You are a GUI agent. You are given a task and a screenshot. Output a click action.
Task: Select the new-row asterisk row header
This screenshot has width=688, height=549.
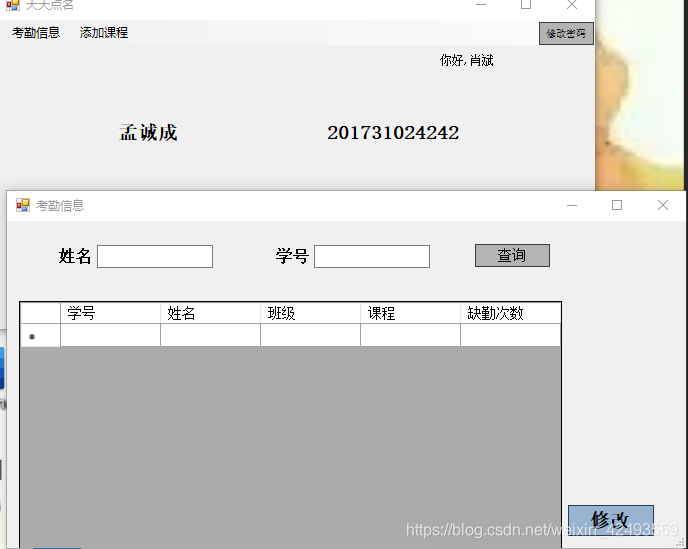pyautogui.click(x=40, y=336)
